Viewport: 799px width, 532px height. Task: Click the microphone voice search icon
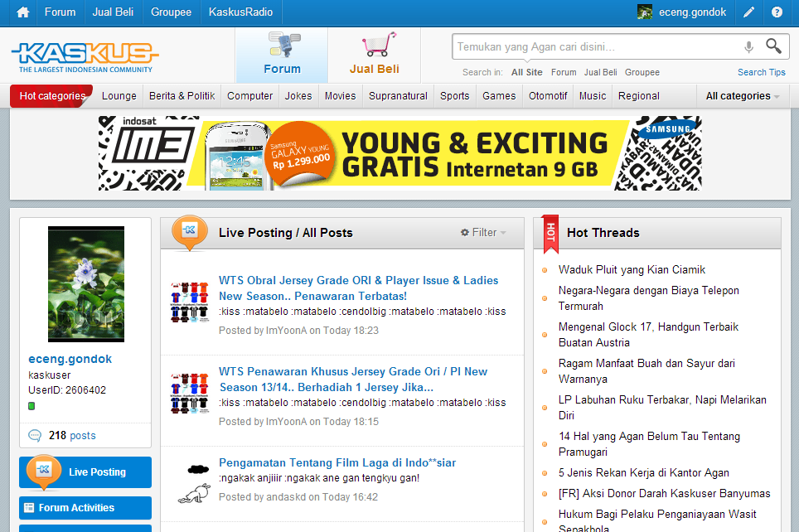(x=748, y=47)
